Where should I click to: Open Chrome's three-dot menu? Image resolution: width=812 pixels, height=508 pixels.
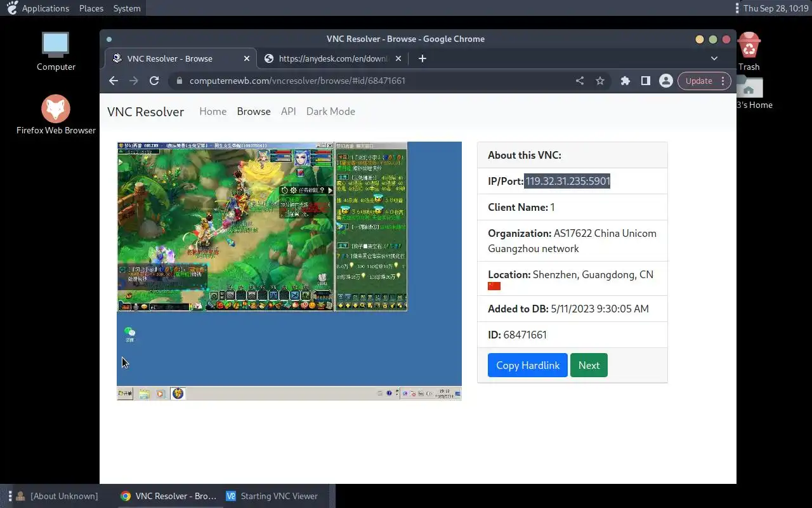point(724,81)
